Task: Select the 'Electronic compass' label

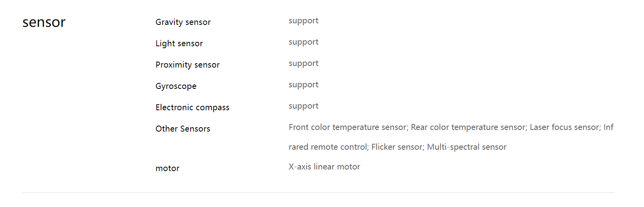Action: click(193, 107)
